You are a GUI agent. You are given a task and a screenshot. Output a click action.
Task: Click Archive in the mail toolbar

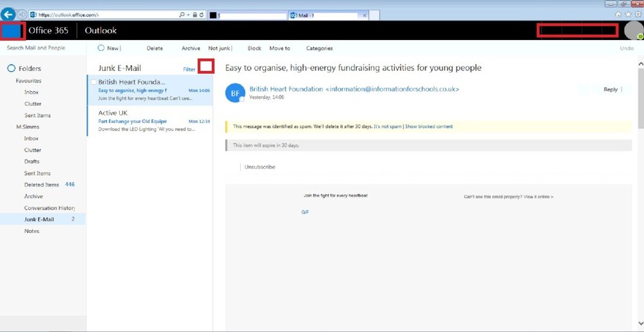[x=191, y=48]
